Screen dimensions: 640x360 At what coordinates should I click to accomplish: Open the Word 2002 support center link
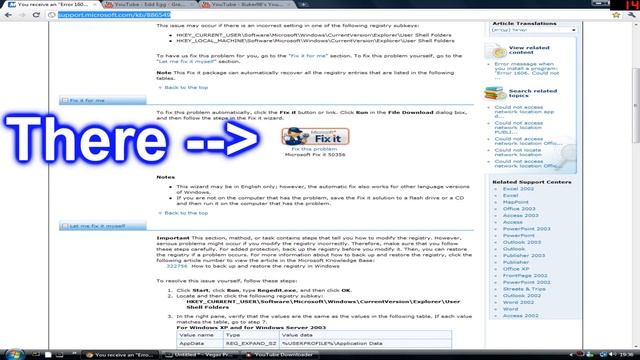[x=518, y=302]
